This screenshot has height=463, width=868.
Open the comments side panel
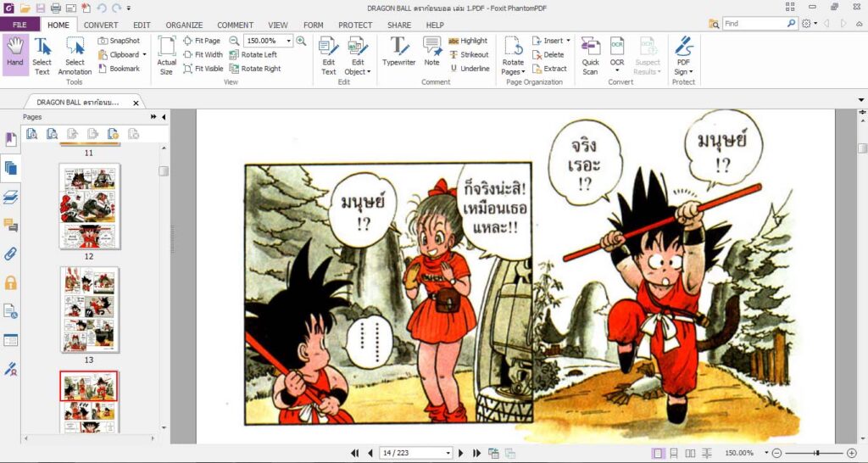coord(10,225)
